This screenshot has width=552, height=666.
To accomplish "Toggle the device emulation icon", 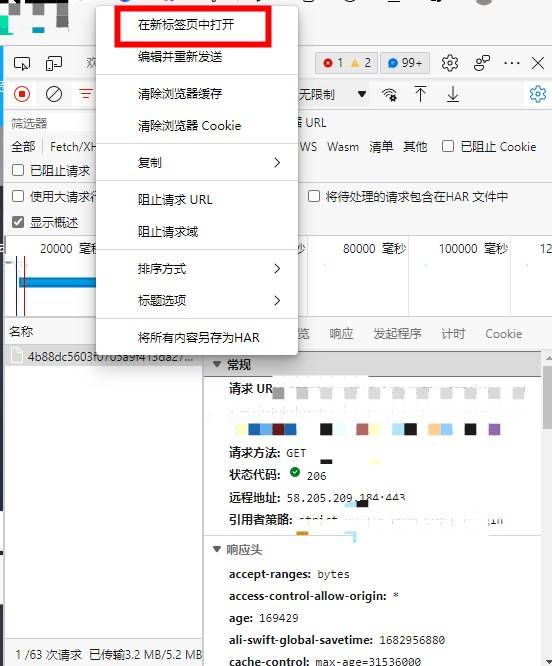I will [x=54, y=64].
